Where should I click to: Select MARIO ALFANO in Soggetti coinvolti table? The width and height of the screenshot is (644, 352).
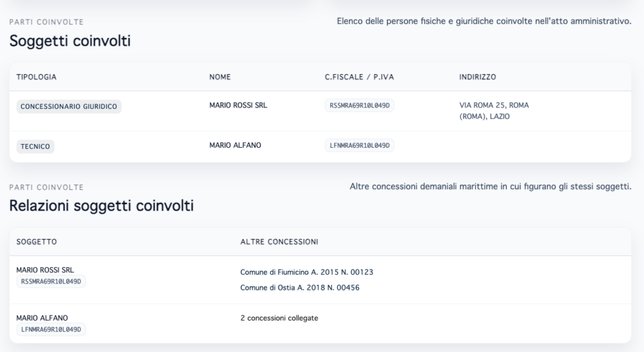tap(235, 145)
